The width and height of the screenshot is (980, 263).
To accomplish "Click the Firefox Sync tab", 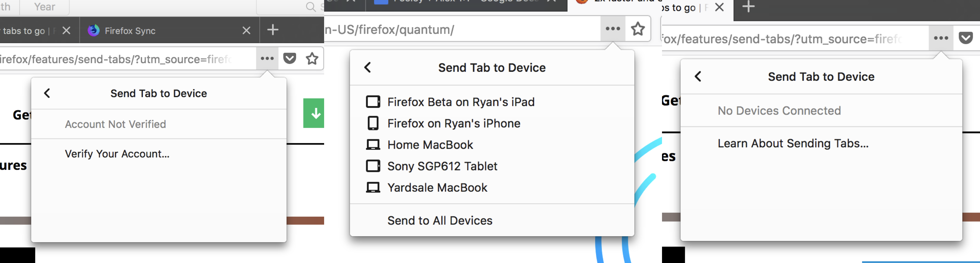I will pos(129,31).
